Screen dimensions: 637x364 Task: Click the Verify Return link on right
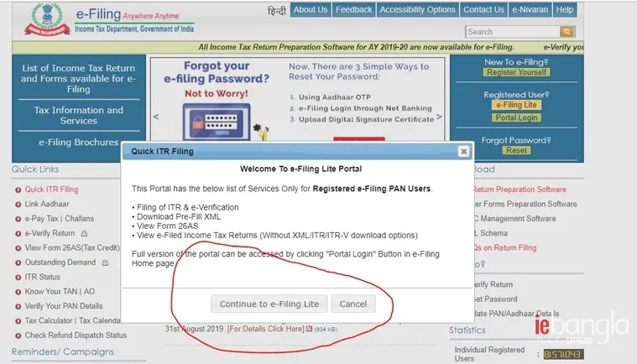pos(493,284)
